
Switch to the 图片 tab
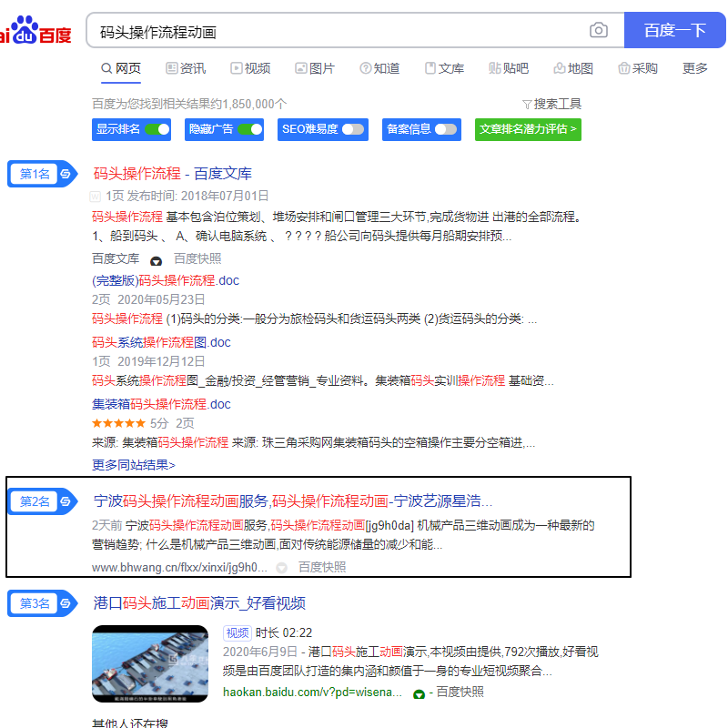coord(315,69)
